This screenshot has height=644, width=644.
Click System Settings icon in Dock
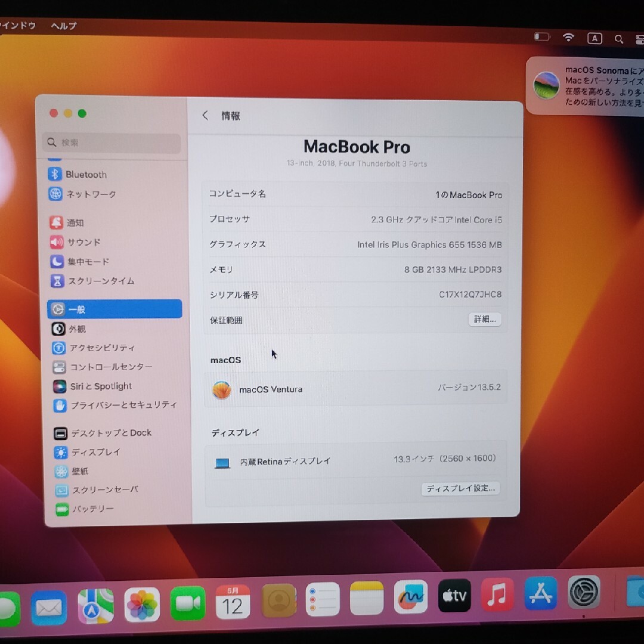584,592
